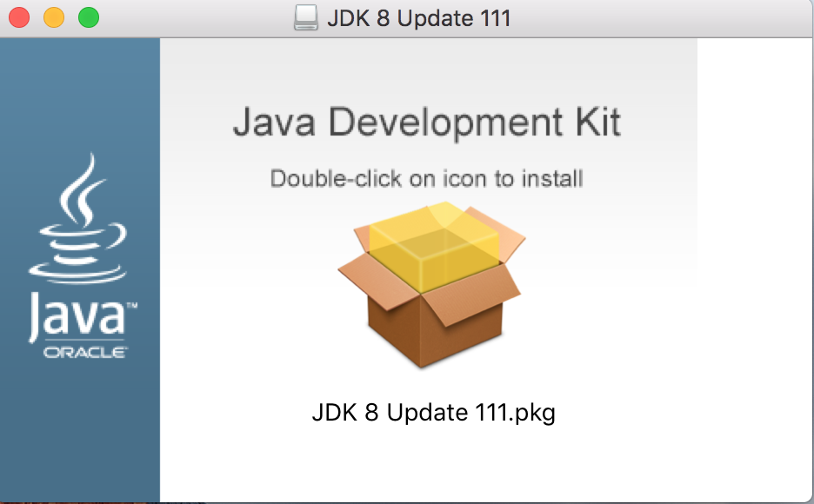Click the Oracle wordmark in the sidebar
This screenshot has width=814, height=504.
point(85,353)
